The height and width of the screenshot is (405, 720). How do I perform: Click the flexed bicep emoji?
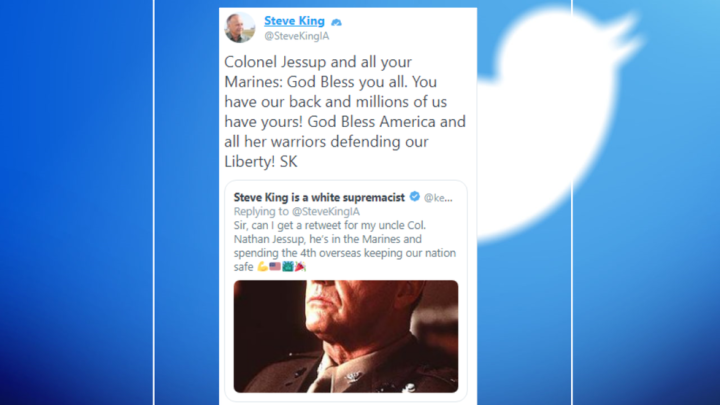[x=262, y=267]
